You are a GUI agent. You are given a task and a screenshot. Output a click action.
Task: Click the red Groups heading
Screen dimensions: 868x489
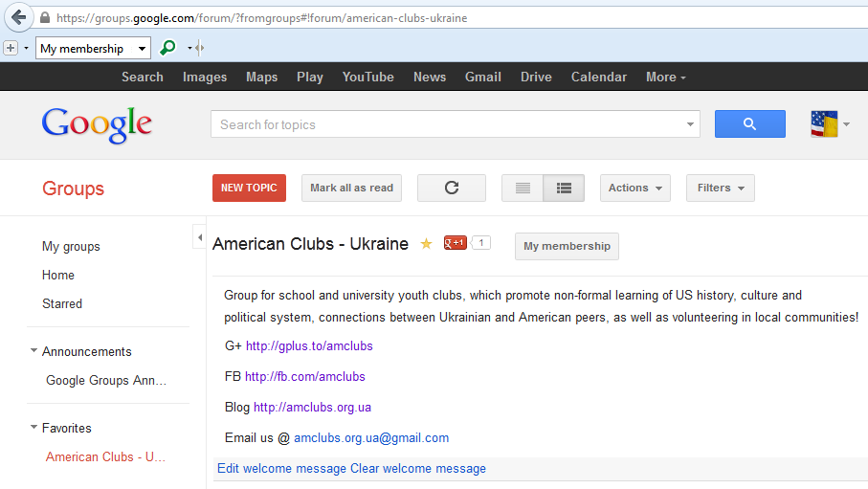point(73,189)
